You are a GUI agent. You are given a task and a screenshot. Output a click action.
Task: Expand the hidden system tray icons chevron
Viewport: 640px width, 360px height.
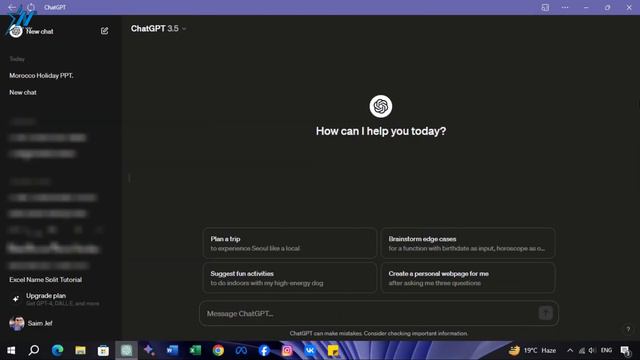pos(570,350)
